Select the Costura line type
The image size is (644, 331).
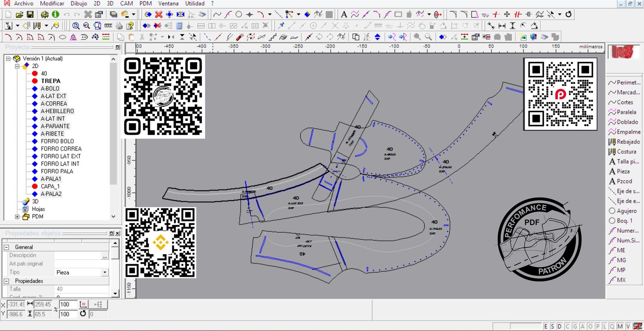(x=623, y=151)
